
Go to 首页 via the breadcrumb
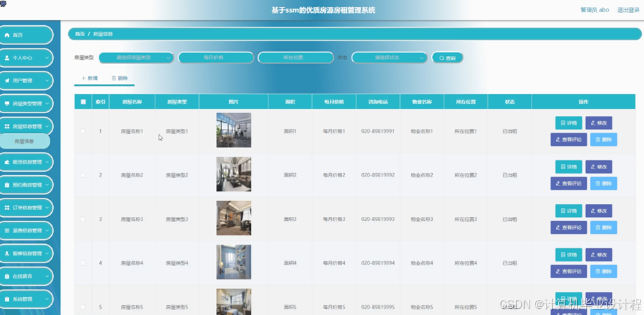[80, 34]
